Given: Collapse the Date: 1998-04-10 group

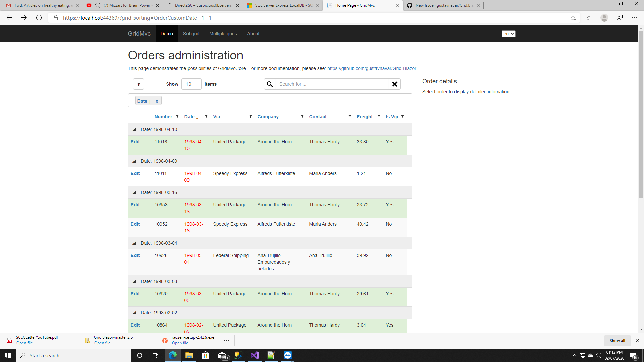Looking at the screenshot, I should (134, 129).
